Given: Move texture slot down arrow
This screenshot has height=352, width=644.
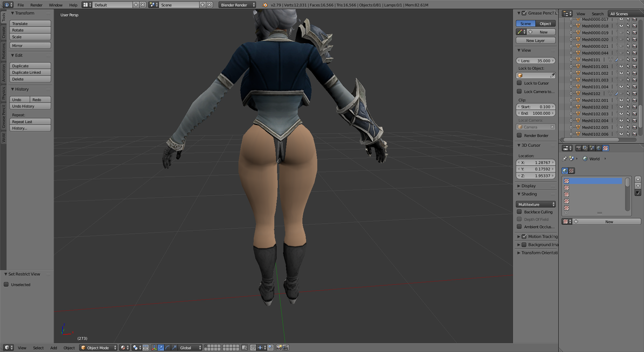Looking at the screenshot, I should [x=638, y=186].
